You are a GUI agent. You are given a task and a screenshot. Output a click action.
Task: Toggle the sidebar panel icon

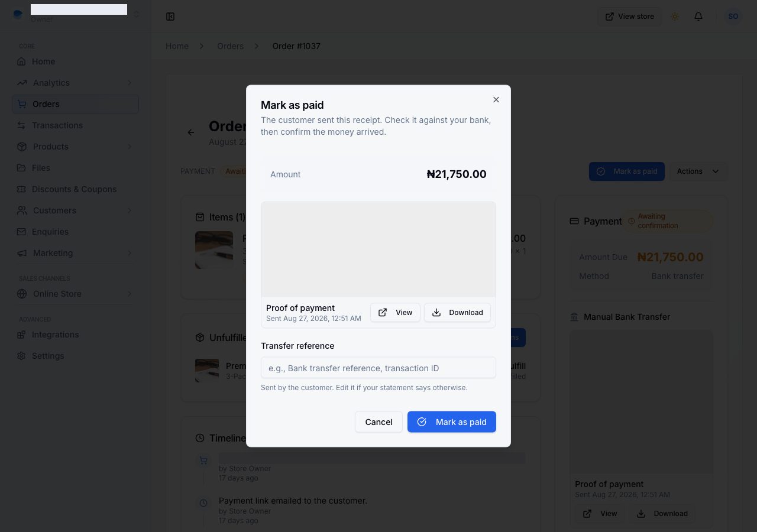click(x=170, y=17)
